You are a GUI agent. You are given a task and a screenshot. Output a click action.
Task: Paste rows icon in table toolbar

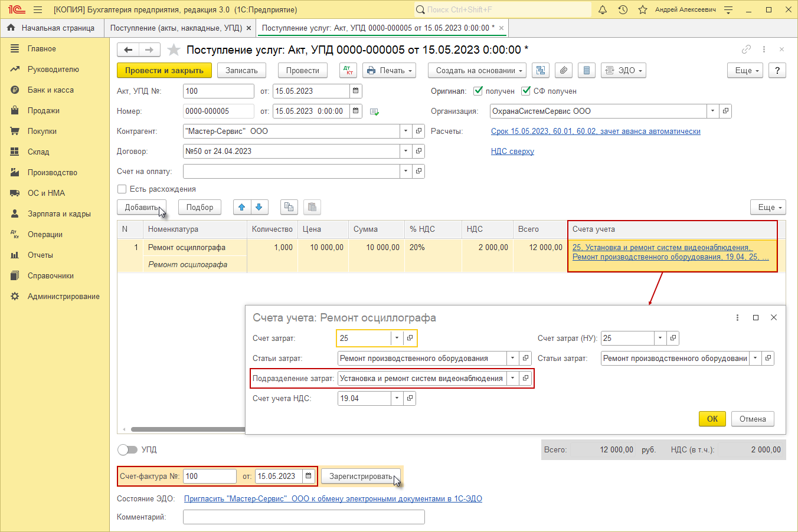tap(312, 207)
